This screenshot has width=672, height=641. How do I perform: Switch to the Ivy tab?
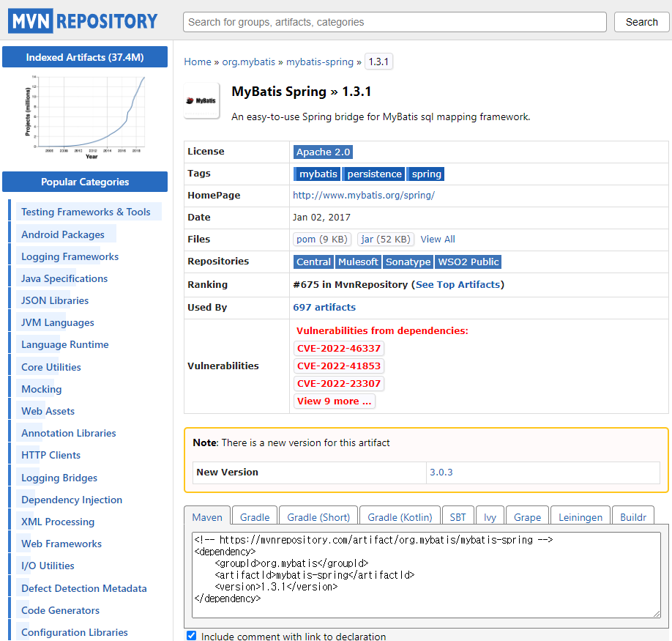click(490, 516)
